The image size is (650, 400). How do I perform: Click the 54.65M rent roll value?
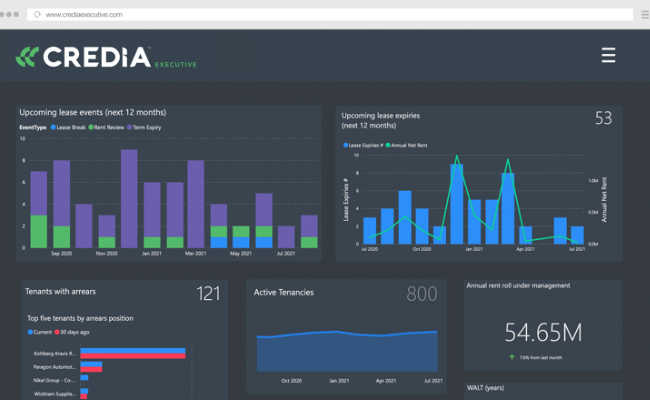pos(543,332)
